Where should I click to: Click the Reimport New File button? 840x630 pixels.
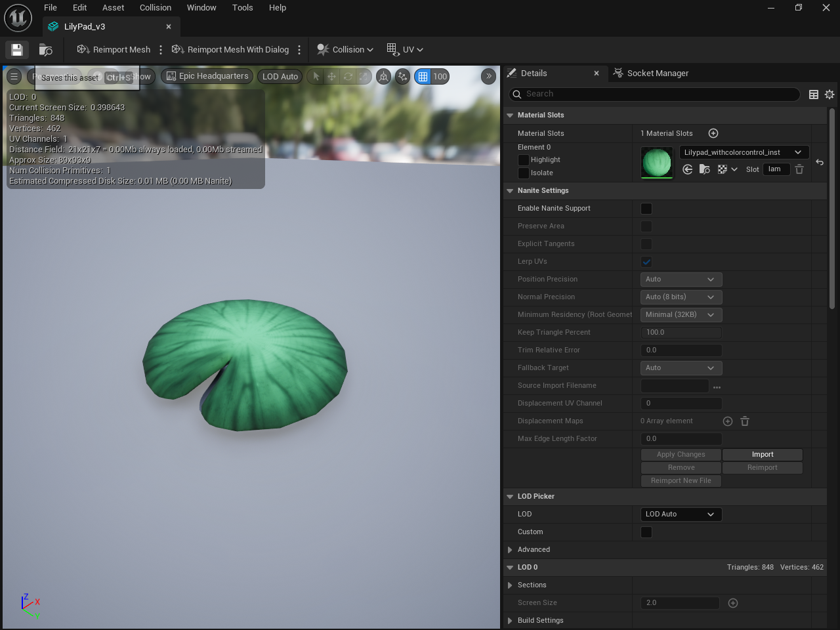pyautogui.click(x=681, y=481)
